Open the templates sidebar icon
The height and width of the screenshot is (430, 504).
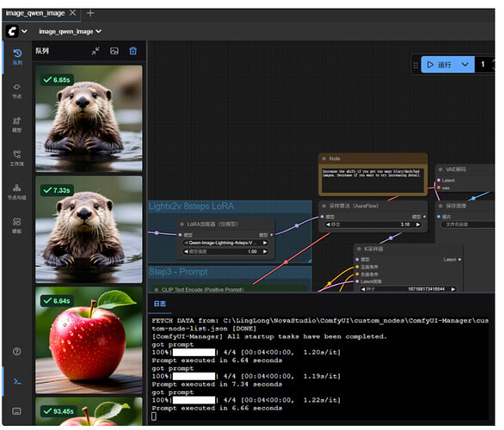17,226
